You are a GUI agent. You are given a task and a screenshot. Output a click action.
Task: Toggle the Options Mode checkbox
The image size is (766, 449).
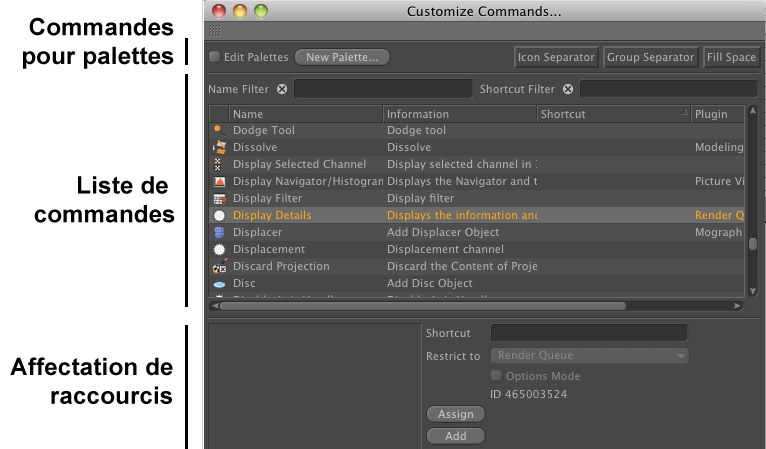tap(496, 376)
